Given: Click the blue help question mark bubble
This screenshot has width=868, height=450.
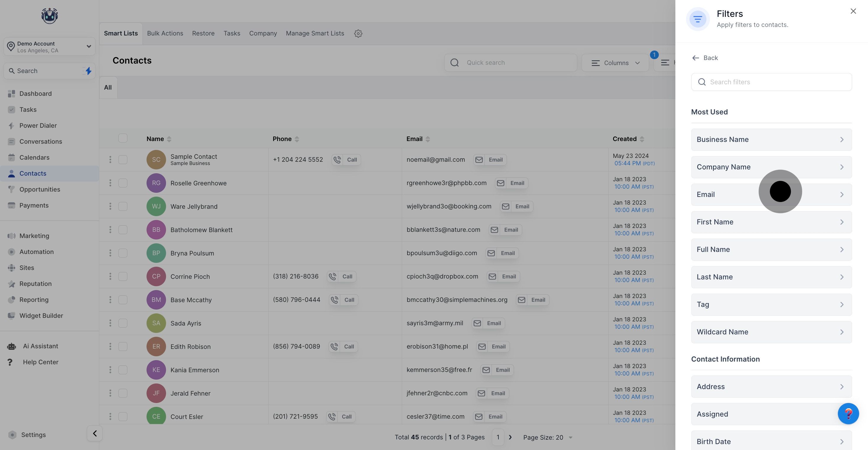Looking at the screenshot, I should point(848,414).
